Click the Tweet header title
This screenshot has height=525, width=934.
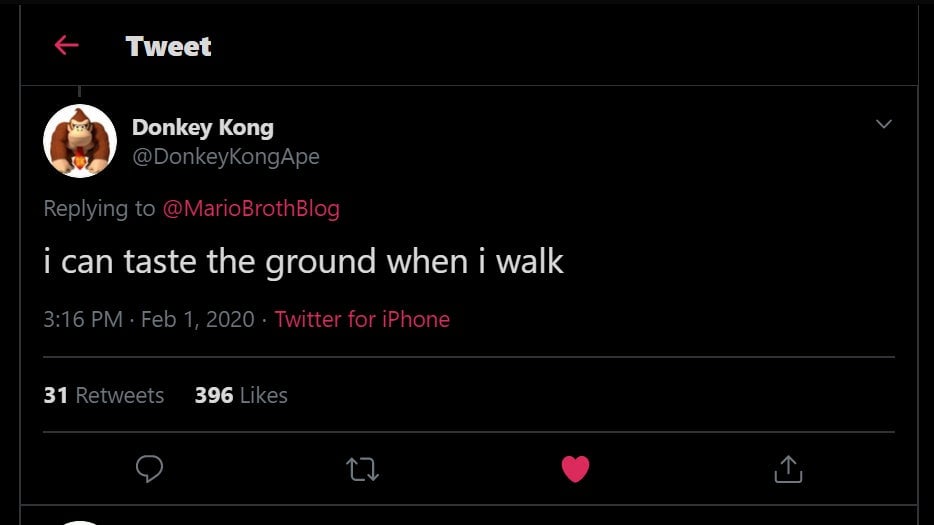coord(168,46)
